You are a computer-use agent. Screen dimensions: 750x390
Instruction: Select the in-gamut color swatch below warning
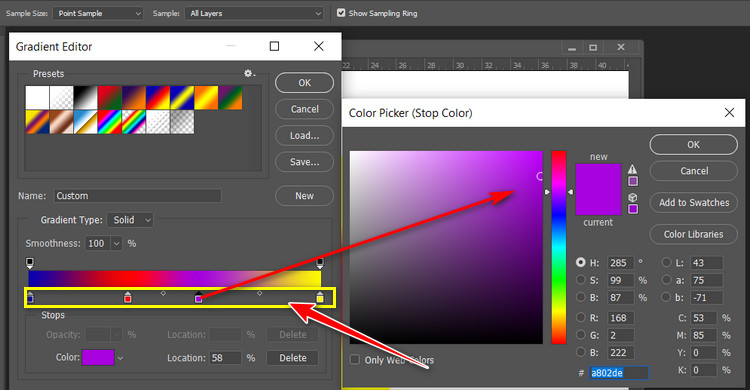[x=633, y=181]
